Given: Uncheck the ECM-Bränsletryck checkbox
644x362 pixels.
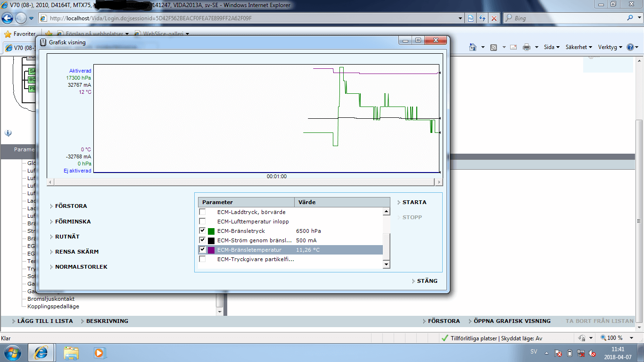Looking at the screenshot, I should 202,231.
